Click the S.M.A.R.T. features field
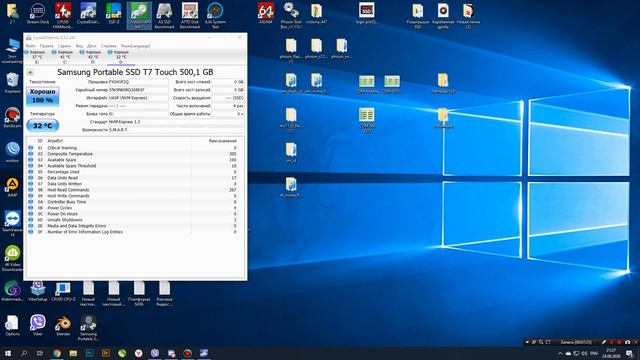Viewport: 640px width, 360px height. tap(176, 130)
